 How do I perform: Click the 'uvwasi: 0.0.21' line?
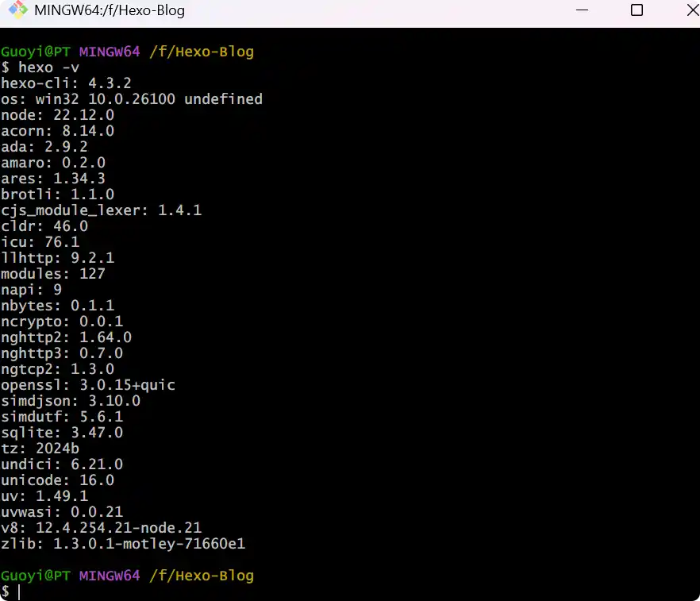tap(62, 511)
